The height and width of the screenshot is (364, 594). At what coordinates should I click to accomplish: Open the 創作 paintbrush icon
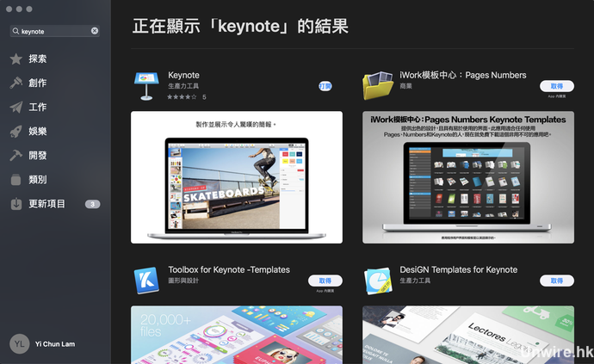15,83
